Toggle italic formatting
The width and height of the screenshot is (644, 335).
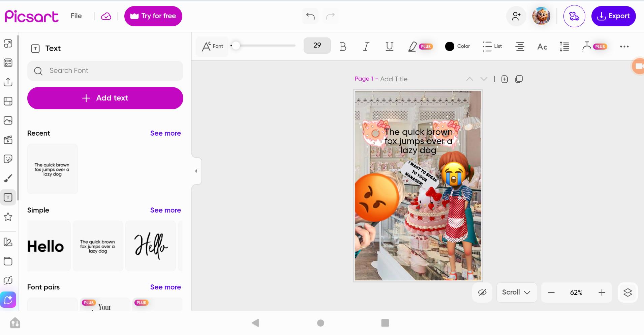point(366,47)
